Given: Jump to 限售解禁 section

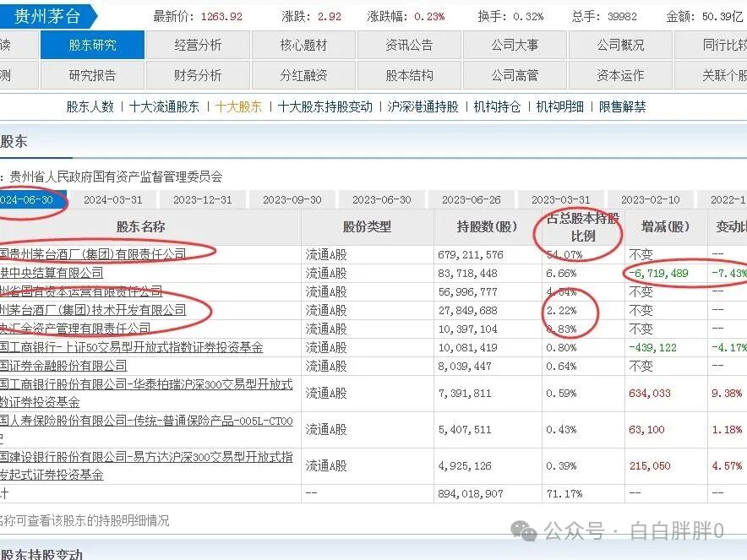Looking at the screenshot, I should [x=622, y=106].
